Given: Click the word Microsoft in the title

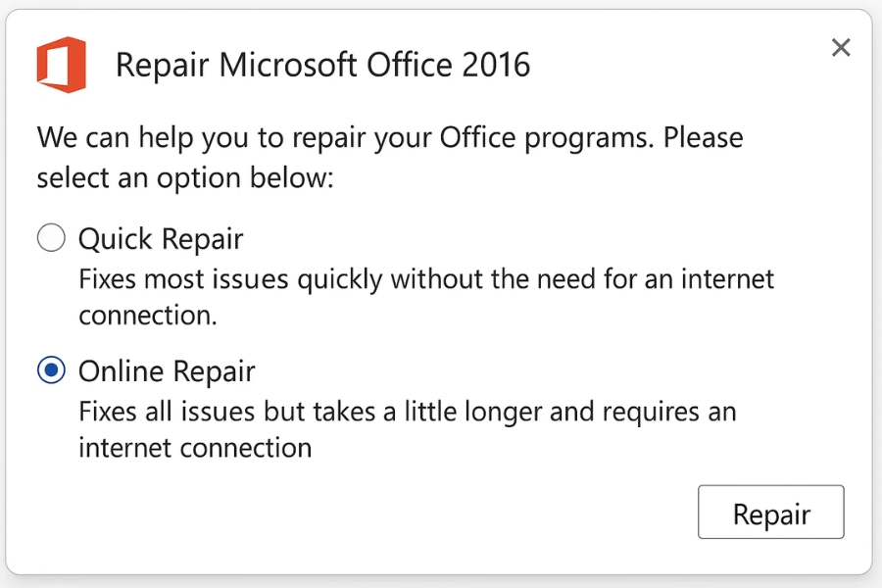Looking at the screenshot, I should [x=288, y=66].
